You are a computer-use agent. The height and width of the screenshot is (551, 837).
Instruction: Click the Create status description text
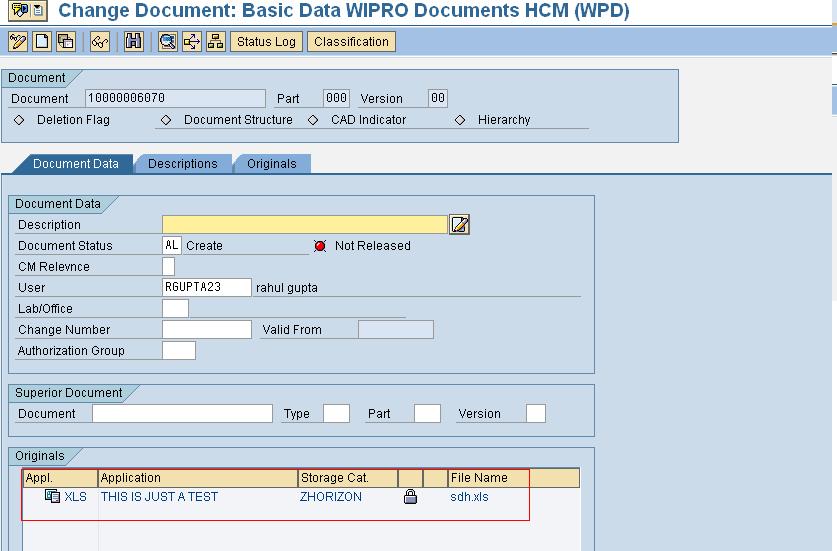(x=204, y=246)
